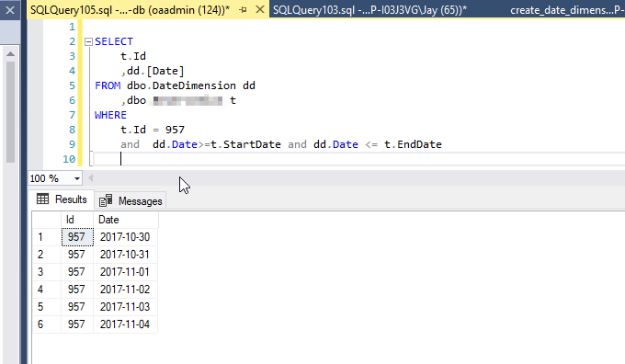Click the scroll-up arrow in left panel
Viewport: 625px width, 364px height.
coord(10,54)
